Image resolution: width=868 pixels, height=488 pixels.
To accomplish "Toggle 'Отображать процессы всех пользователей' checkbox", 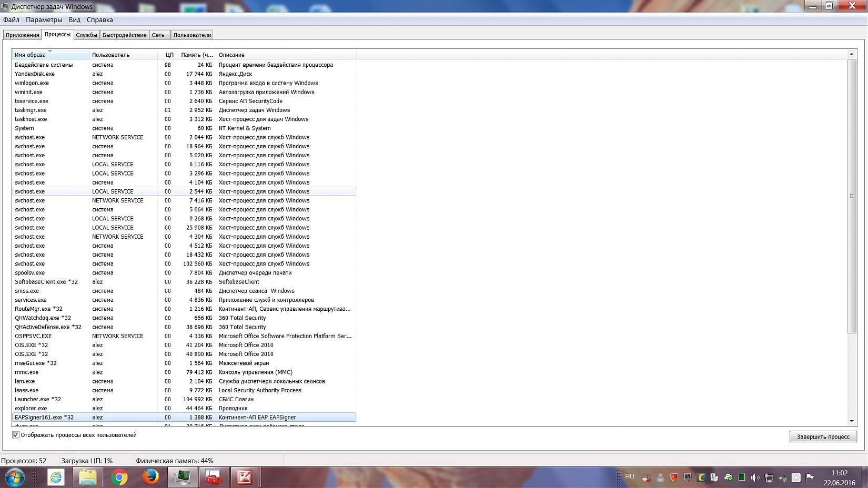I will (16, 435).
